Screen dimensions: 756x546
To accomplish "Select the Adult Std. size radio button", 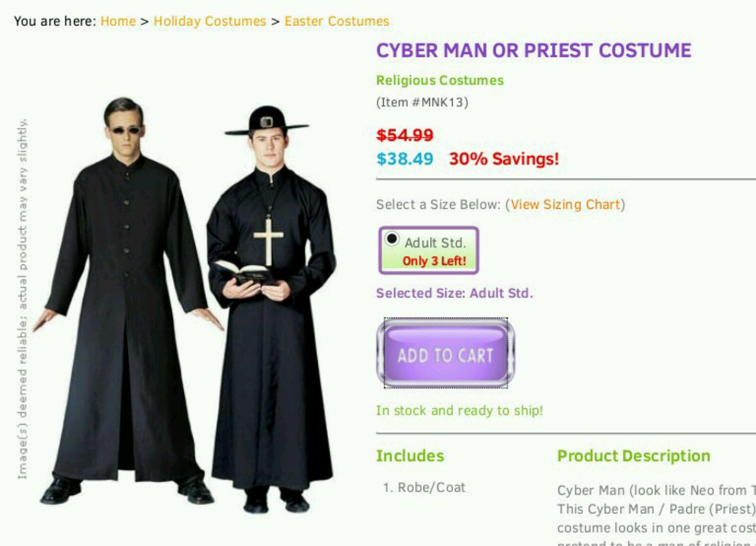I will [392, 239].
